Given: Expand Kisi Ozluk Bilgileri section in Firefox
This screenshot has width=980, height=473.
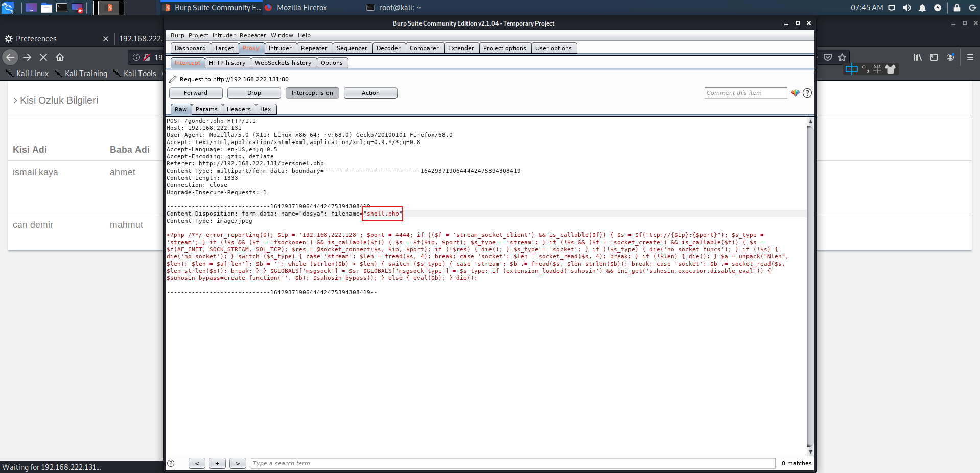Looking at the screenshot, I should (56, 100).
